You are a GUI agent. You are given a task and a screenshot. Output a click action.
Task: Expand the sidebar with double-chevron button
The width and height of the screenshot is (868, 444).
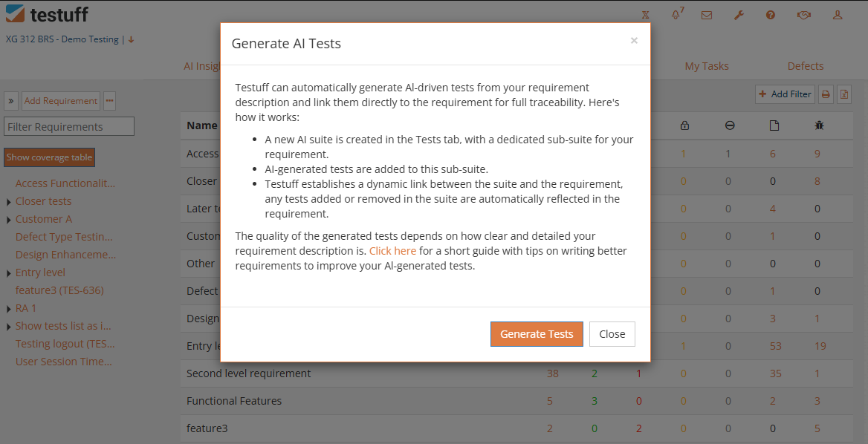pyautogui.click(x=11, y=101)
